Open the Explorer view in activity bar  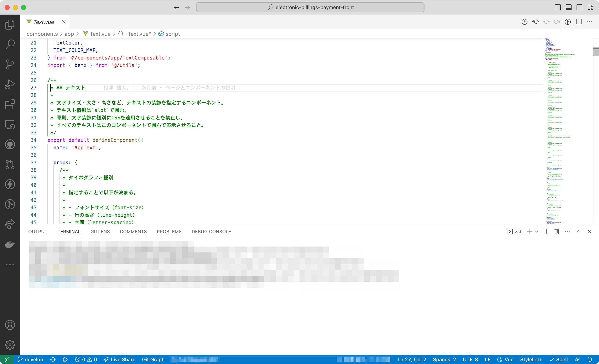click(10, 25)
